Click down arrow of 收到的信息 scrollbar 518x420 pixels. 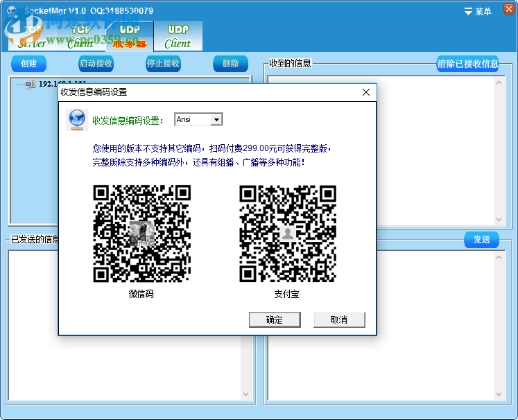(499, 220)
